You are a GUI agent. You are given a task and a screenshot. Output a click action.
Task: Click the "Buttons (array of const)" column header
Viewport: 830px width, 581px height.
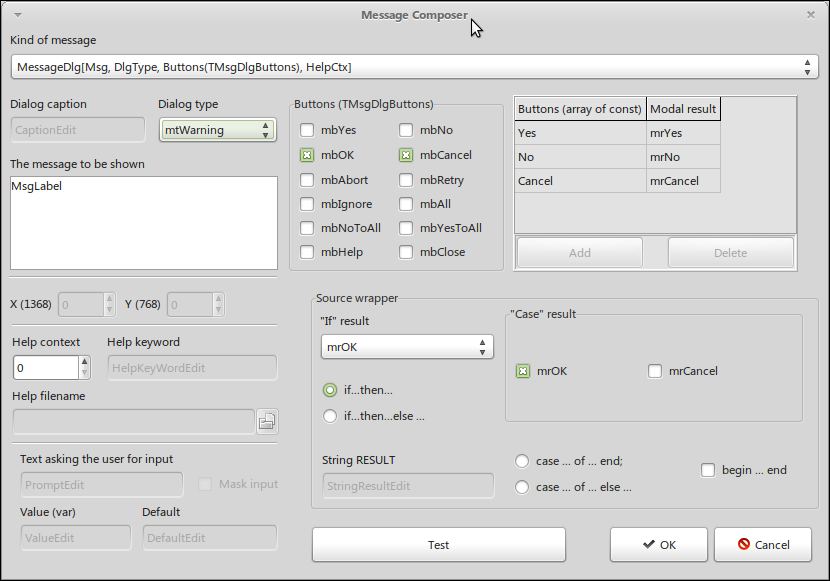(580, 109)
